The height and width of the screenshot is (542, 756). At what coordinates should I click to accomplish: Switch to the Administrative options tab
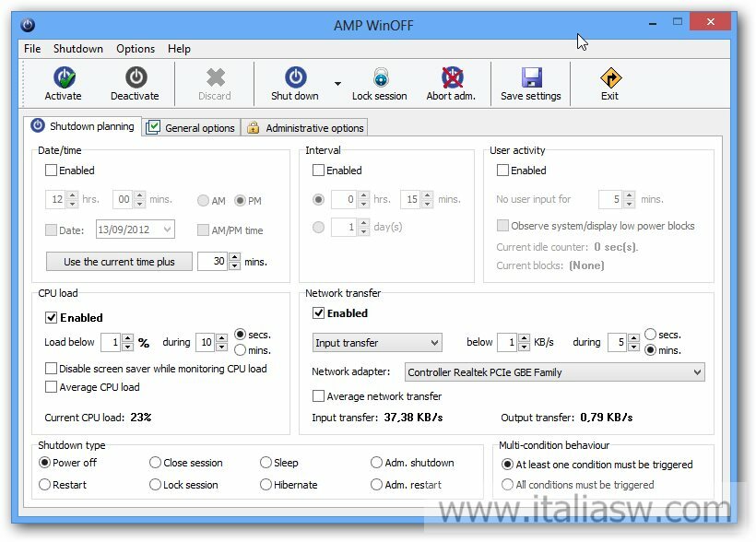coord(305,128)
